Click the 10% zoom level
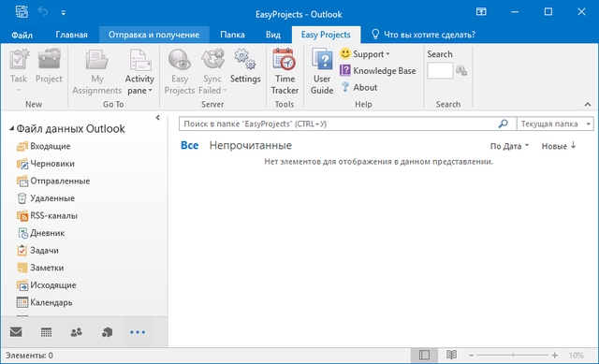The height and width of the screenshot is (364, 599). (577, 356)
